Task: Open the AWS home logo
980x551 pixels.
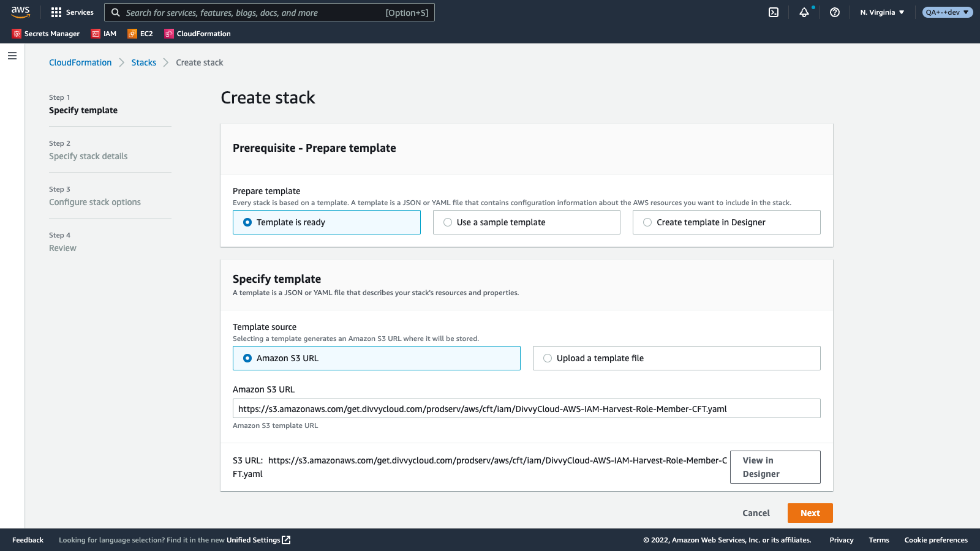Action: (20, 12)
